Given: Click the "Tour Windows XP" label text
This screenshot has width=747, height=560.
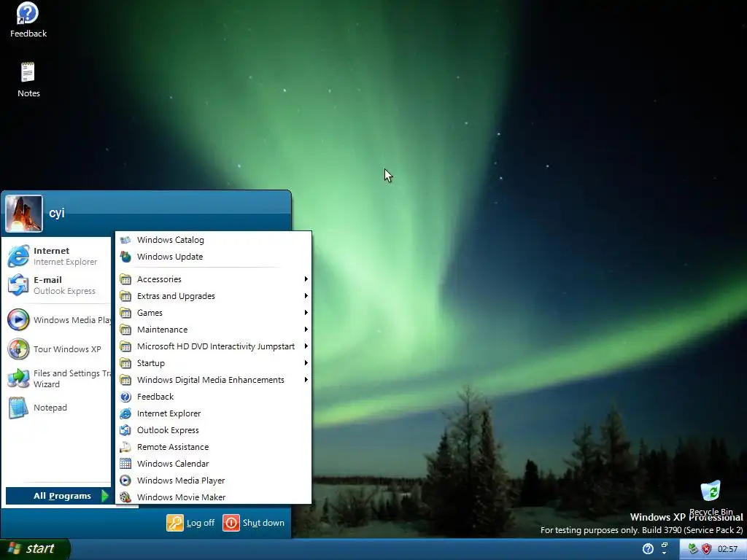Looking at the screenshot, I should 67,349.
